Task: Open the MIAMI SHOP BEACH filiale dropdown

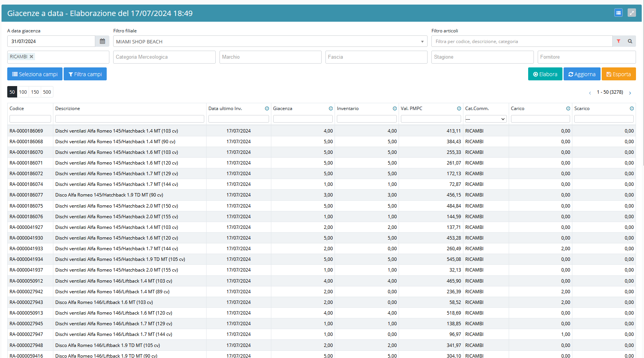Action: (270, 41)
